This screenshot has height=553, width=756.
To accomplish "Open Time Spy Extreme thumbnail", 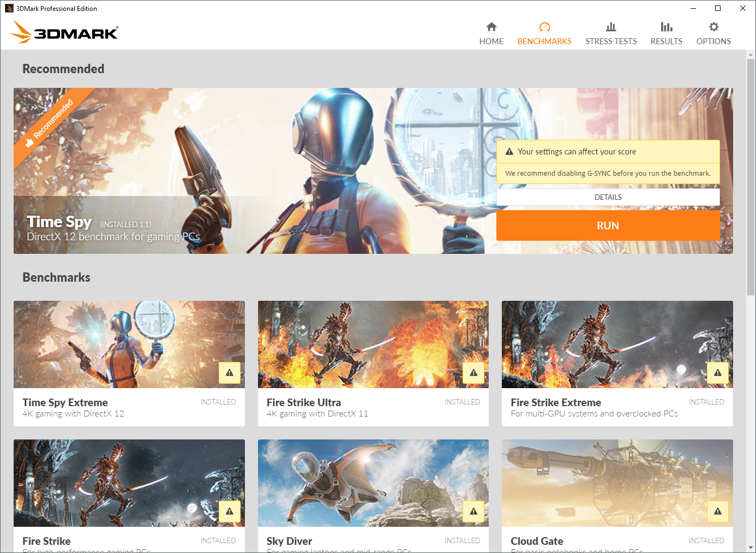I will tap(129, 344).
